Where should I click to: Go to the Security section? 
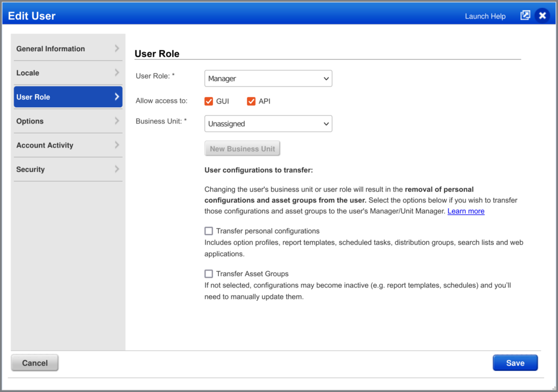(x=68, y=169)
